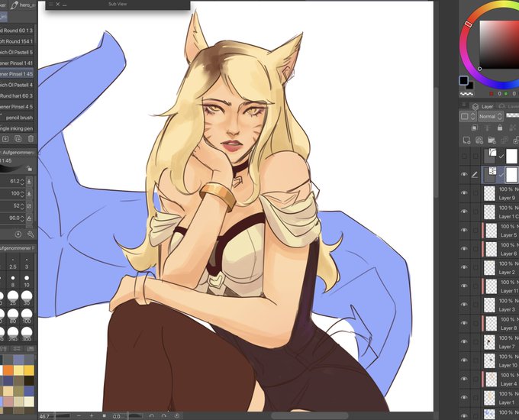
Task: Choose the 'Pinsel 1 41' brush
Action: tap(18, 63)
